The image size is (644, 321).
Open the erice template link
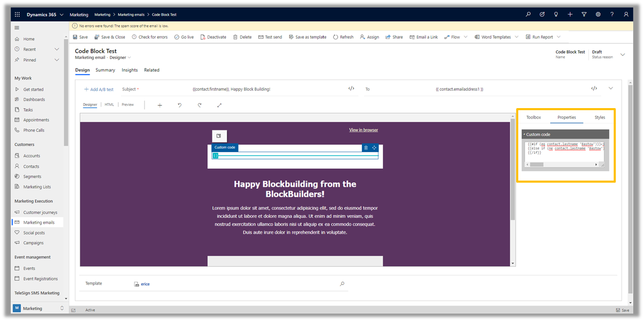pos(145,284)
